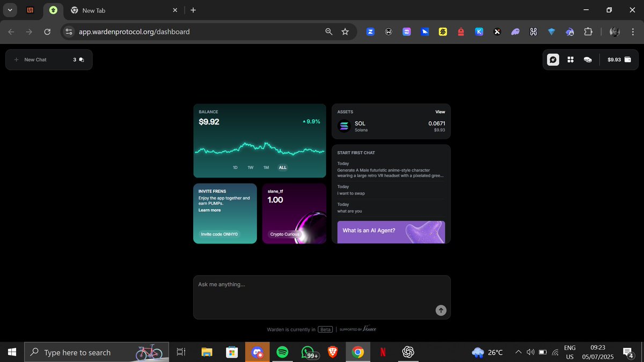The image size is (644, 362).
Task: Open the yellow S extension
Action: point(443,32)
